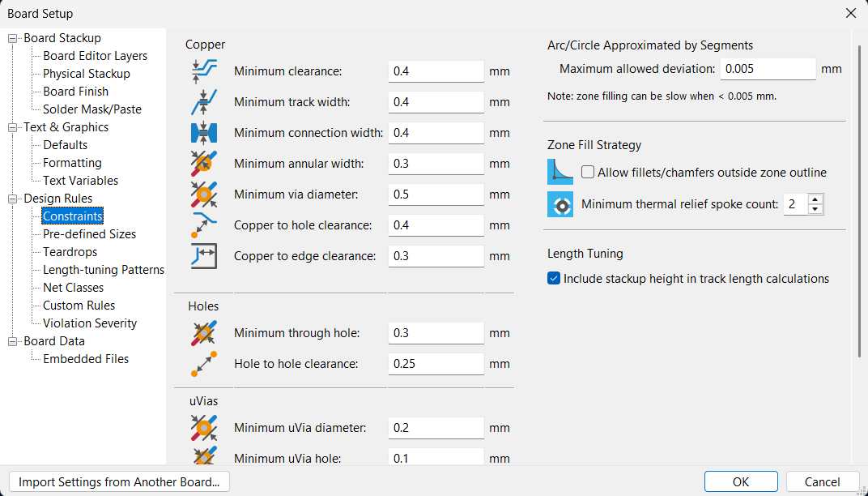
Task: Collapse the Text & Graphics tree node
Action: point(13,127)
